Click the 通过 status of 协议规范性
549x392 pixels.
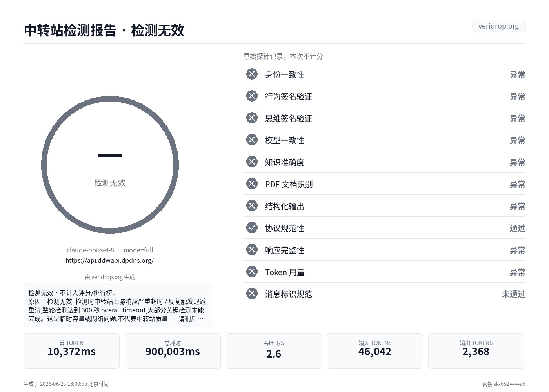pyautogui.click(x=518, y=228)
